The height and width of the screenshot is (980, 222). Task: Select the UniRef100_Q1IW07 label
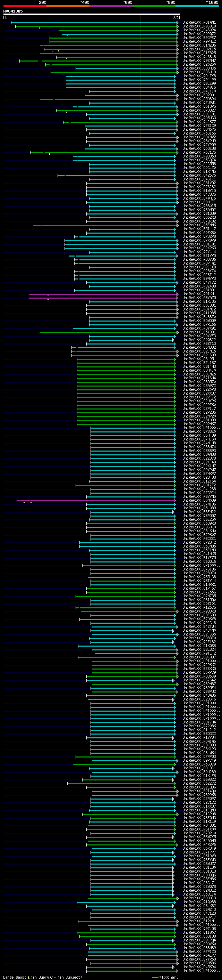click(199, 932)
